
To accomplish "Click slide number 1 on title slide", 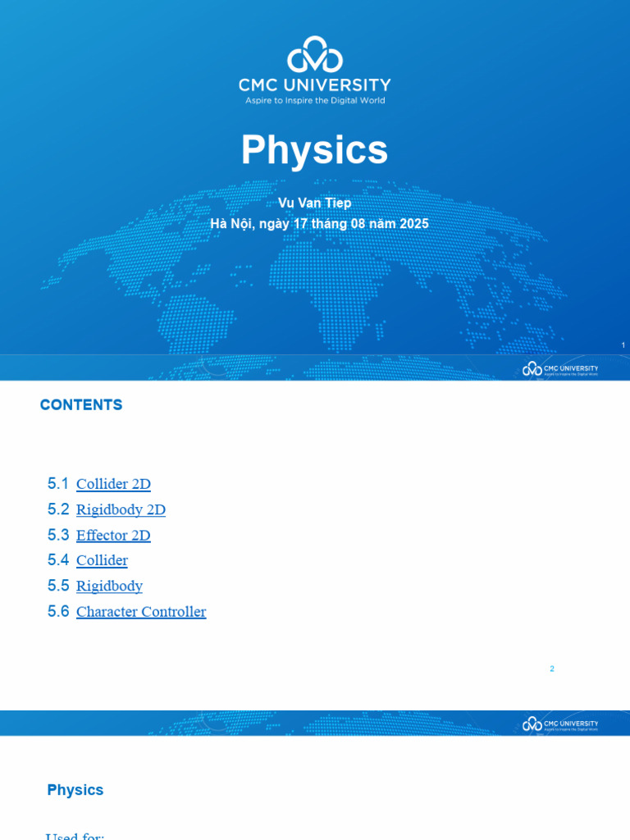I will click(x=623, y=345).
